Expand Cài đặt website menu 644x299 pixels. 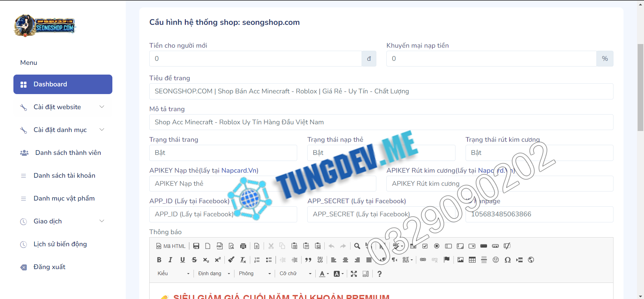coord(63,107)
